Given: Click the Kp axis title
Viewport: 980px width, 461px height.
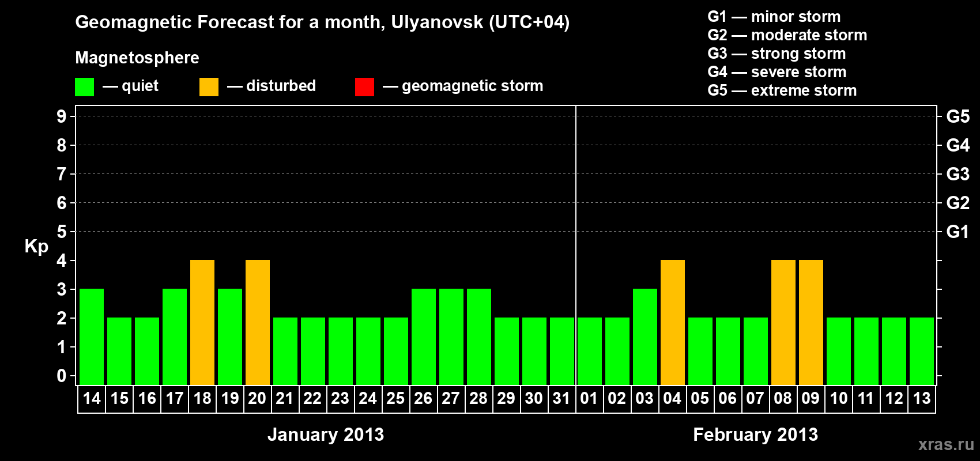Looking at the screenshot, I should coord(36,247).
